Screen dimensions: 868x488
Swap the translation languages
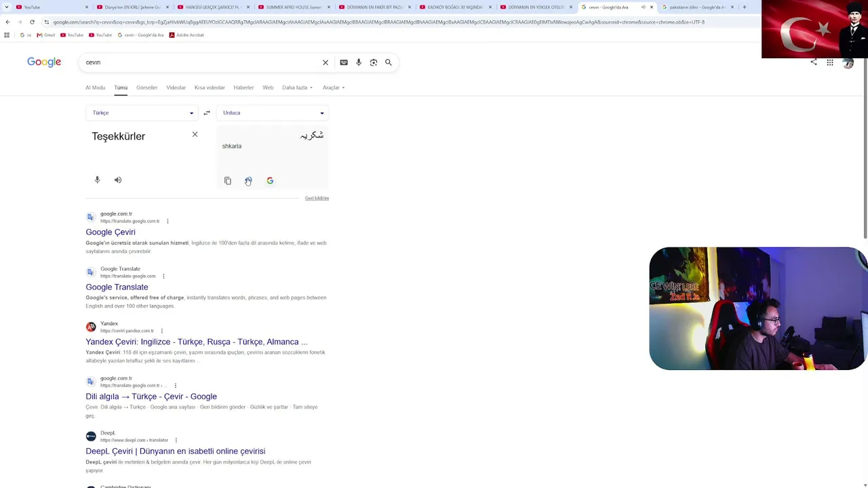(207, 113)
